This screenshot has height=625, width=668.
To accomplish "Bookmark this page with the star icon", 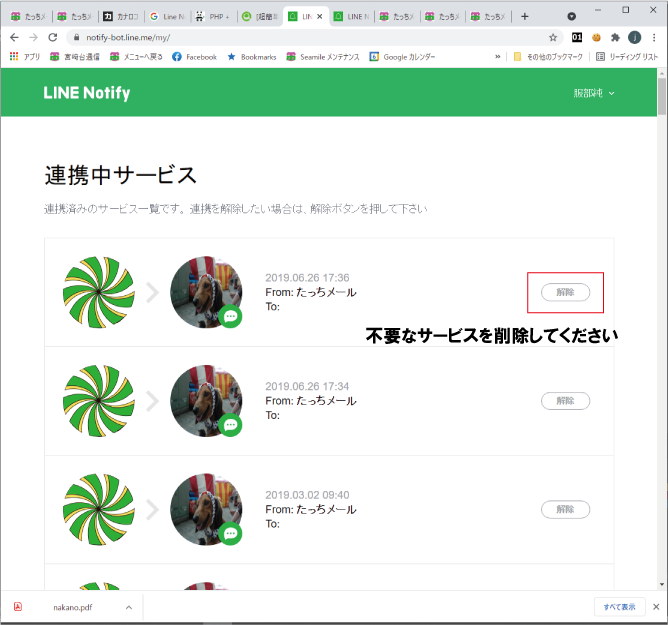I will (x=553, y=37).
